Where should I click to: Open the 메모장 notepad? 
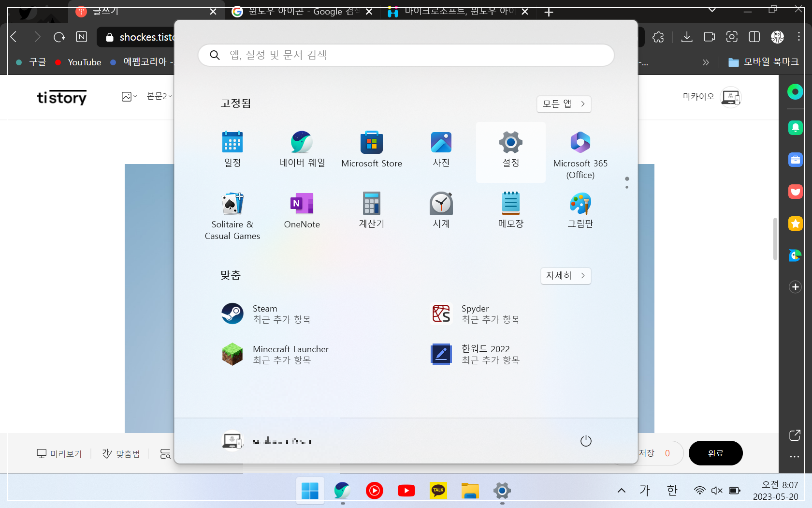511,210
